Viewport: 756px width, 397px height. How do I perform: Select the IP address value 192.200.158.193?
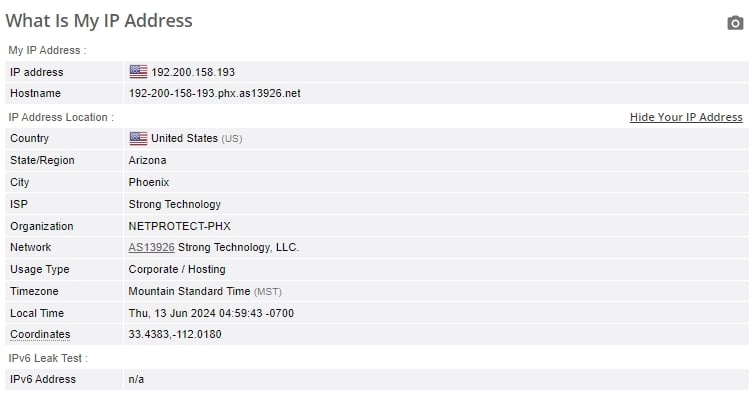(193, 72)
